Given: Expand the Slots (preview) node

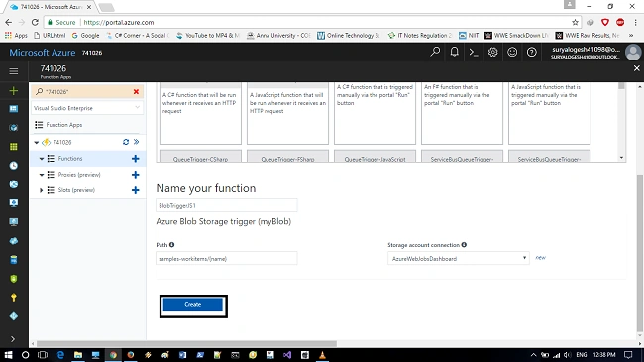Looking at the screenshot, I should pyautogui.click(x=41, y=190).
